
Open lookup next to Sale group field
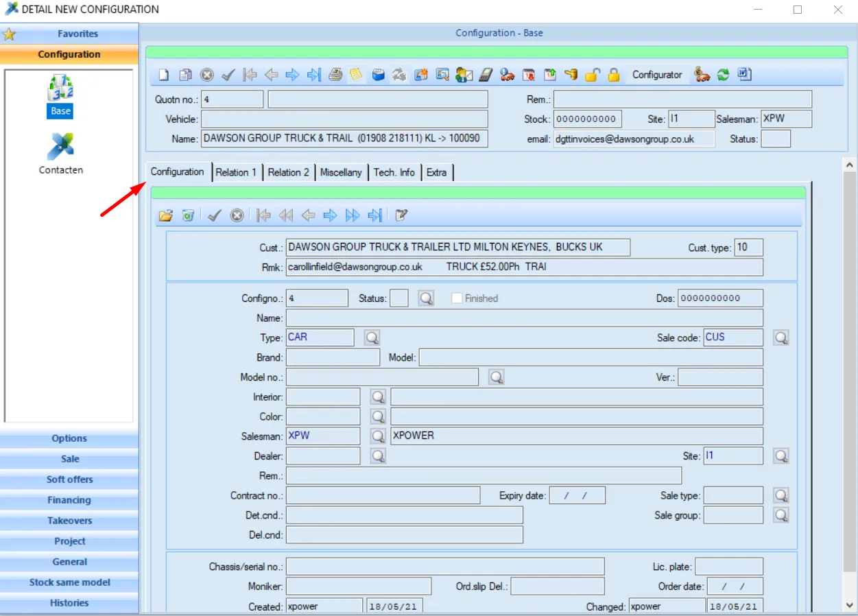tap(780, 515)
